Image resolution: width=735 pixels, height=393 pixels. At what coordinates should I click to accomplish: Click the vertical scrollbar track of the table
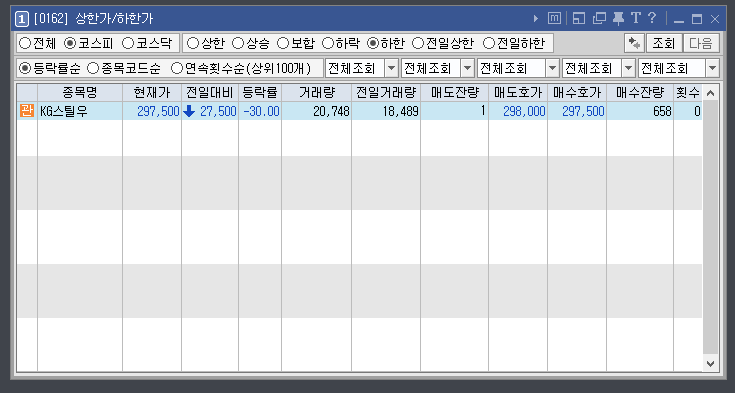pos(710,228)
